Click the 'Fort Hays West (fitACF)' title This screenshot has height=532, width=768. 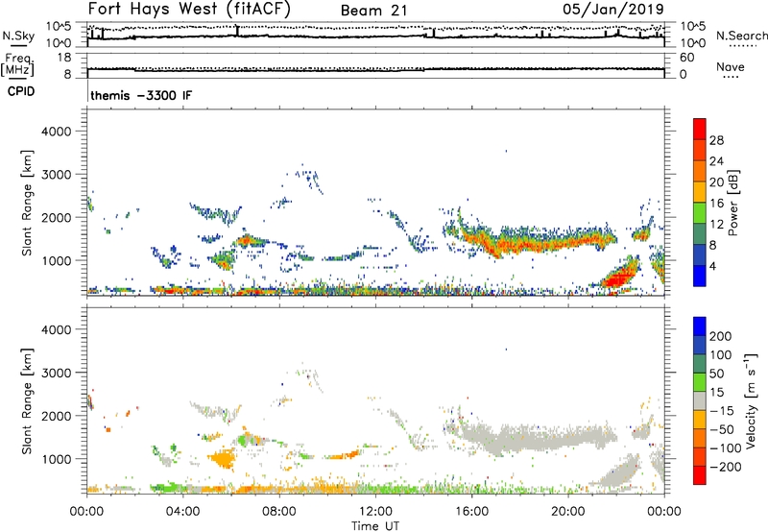tap(189, 9)
